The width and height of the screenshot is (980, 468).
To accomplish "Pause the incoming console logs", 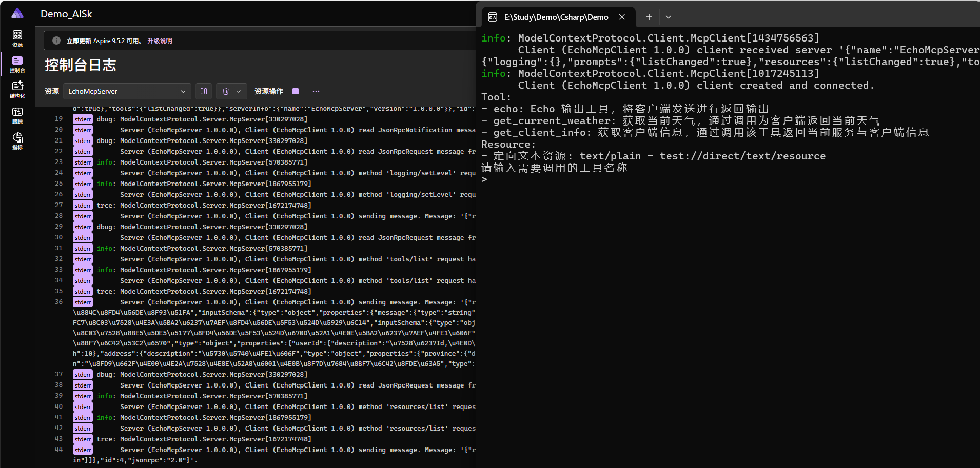I will tap(204, 91).
